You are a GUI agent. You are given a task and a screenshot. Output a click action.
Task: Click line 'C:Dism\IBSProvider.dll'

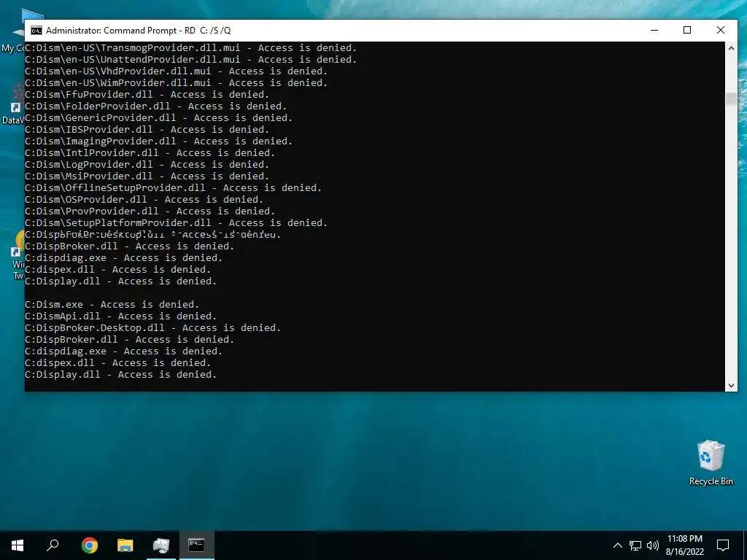click(x=147, y=130)
